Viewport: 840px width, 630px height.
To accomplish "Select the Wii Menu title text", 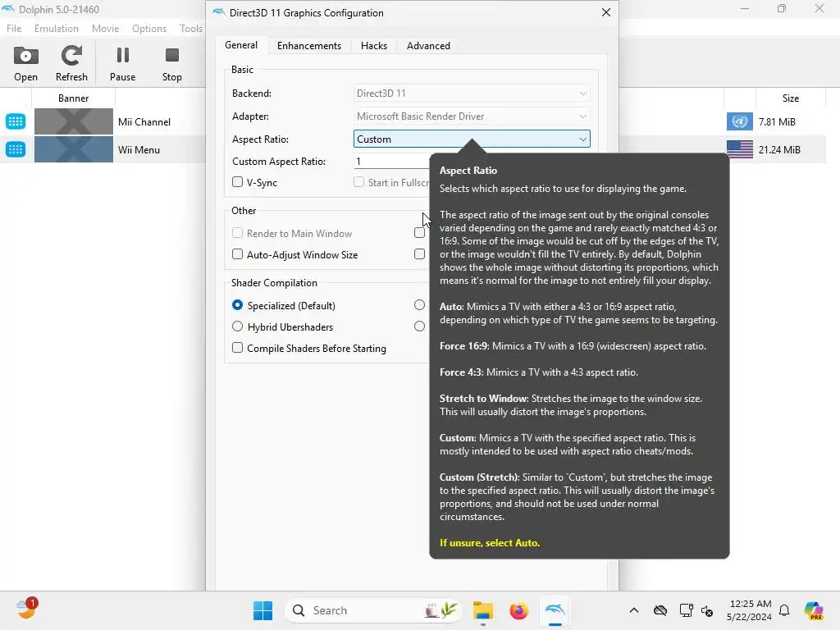I will click(139, 149).
